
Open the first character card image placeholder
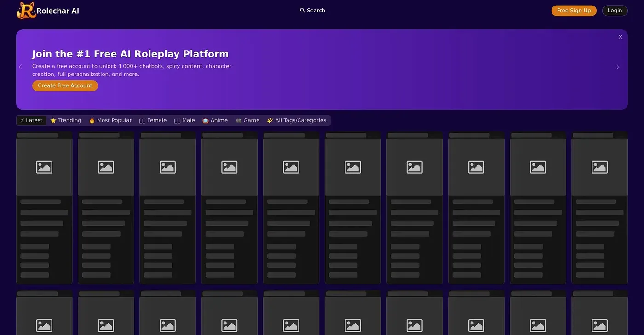(44, 167)
